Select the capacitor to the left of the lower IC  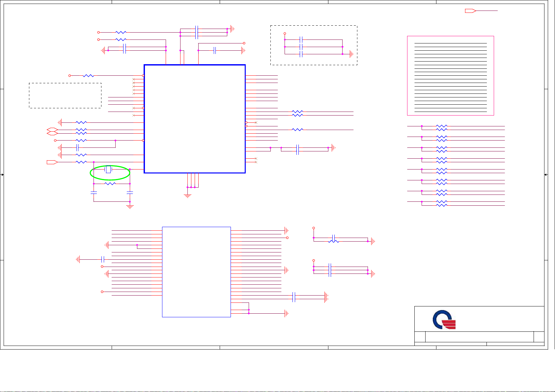(x=103, y=259)
